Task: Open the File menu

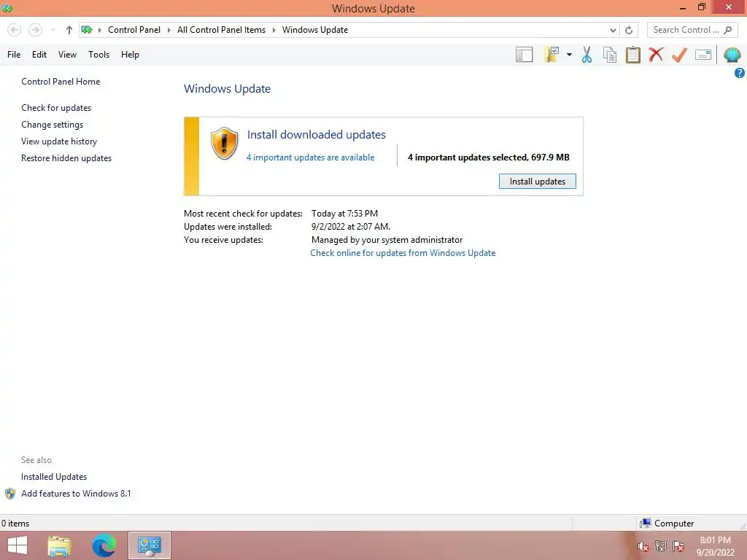Action: (14, 55)
